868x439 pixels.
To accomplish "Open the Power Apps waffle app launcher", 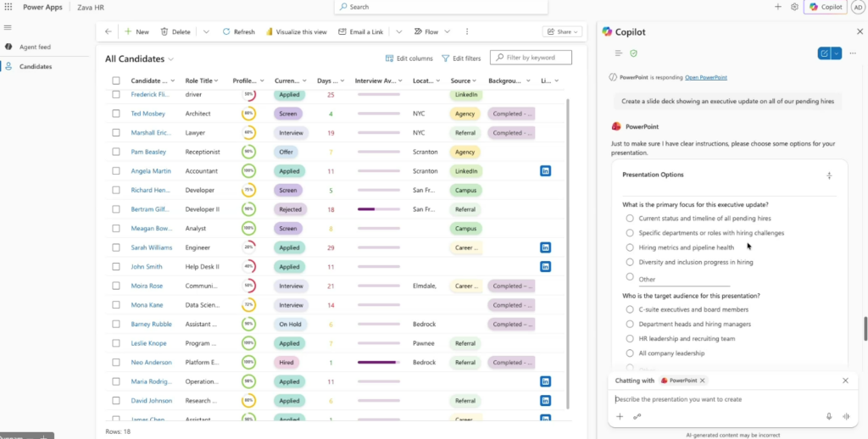I will coord(8,7).
